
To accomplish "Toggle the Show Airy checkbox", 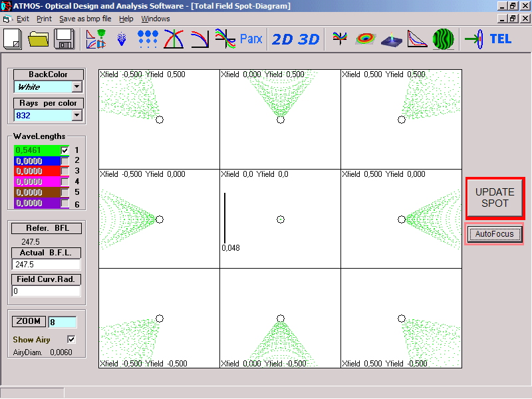I will point(72,339).
